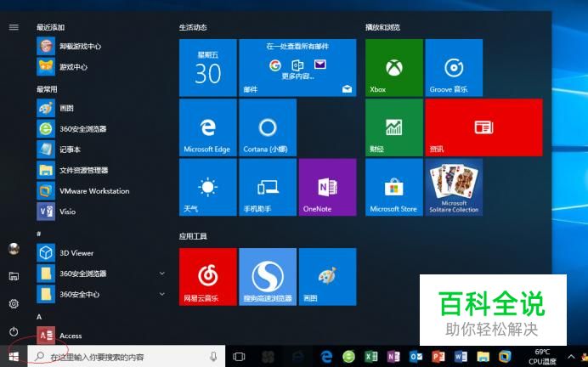Open Outlook from the taskbar
The width and height of the screenshot is (588, 367).
tap(416, 357)
